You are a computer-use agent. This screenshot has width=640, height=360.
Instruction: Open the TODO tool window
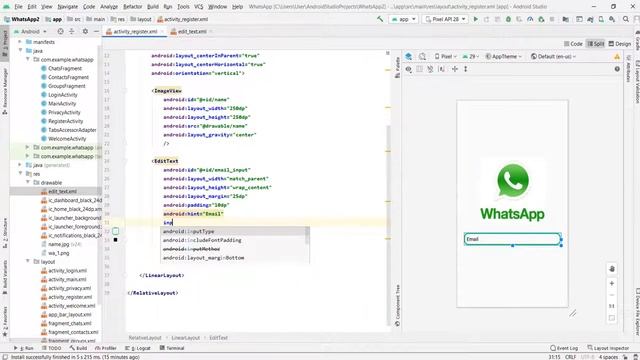[51, 348]
